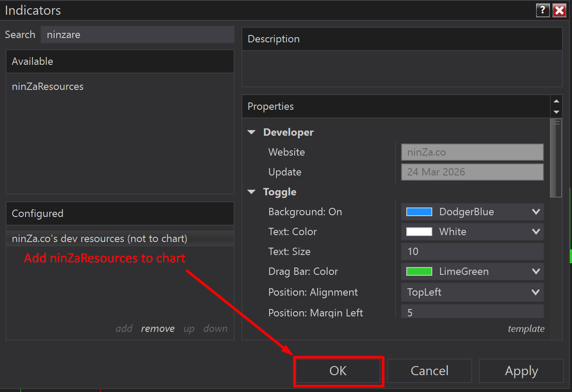Click the Text: Size property label
The image size is (572, 392).
coord(289,252)
